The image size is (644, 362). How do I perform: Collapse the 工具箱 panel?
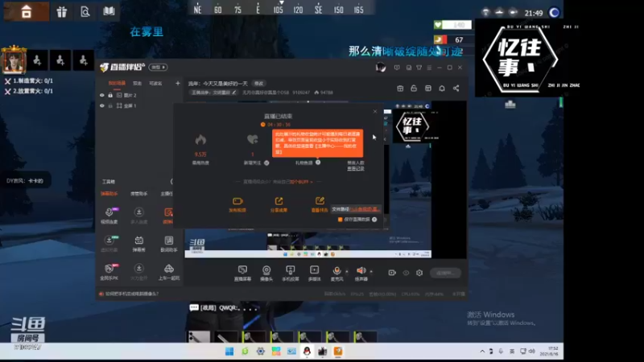pos(171,182)
